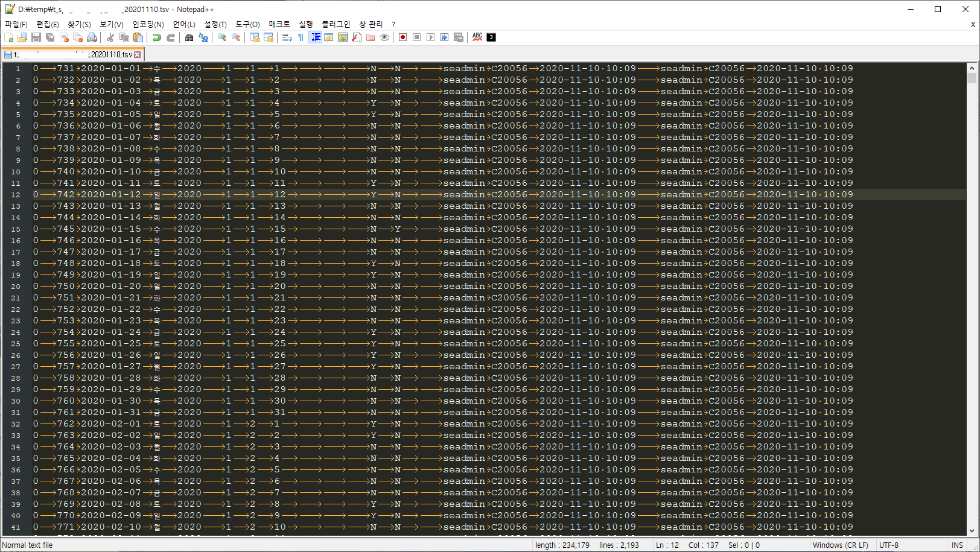Click the vertical scrollbar up arrow

tap(972, 68)
